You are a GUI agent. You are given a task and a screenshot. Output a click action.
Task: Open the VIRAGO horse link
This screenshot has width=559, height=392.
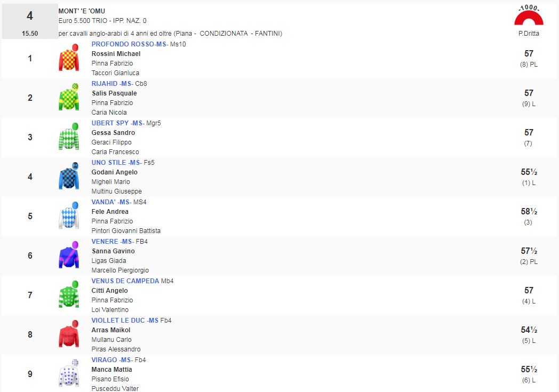pyautogui.click(x=111, y=360)
